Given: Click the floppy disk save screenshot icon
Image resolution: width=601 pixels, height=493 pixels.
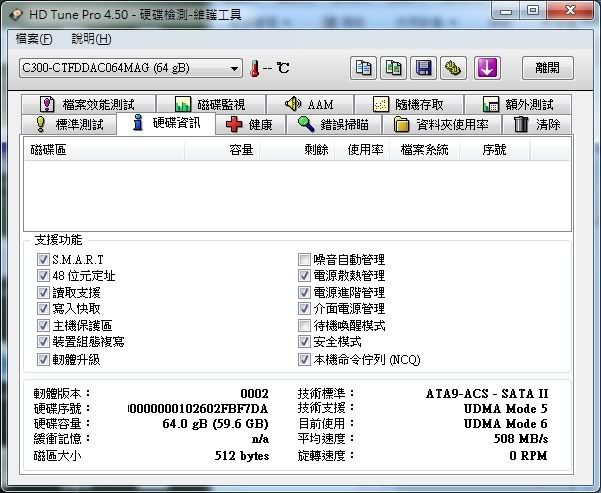Looking at the screenshot, I should point(423,68).
